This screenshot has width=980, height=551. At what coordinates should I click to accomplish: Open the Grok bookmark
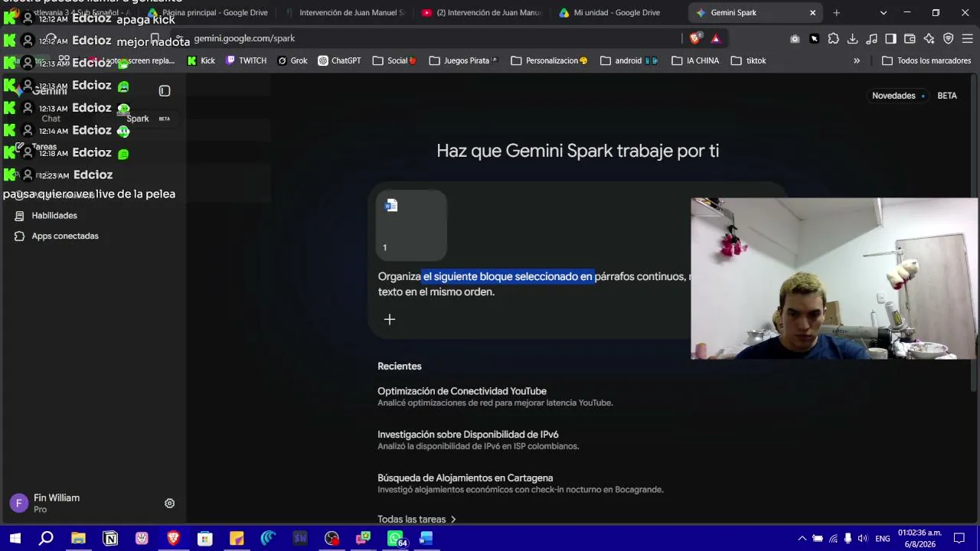pyautogui.click(x=292, y=60)
